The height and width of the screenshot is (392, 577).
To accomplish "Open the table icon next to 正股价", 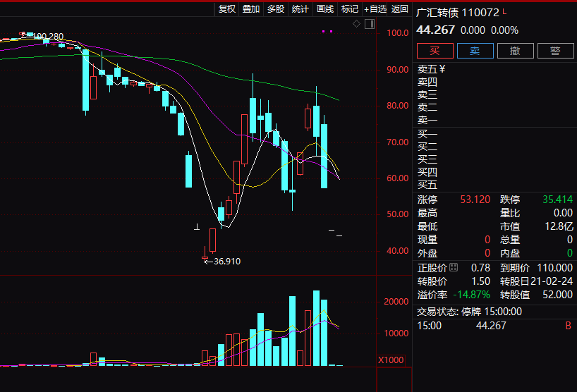I will 454,267.
